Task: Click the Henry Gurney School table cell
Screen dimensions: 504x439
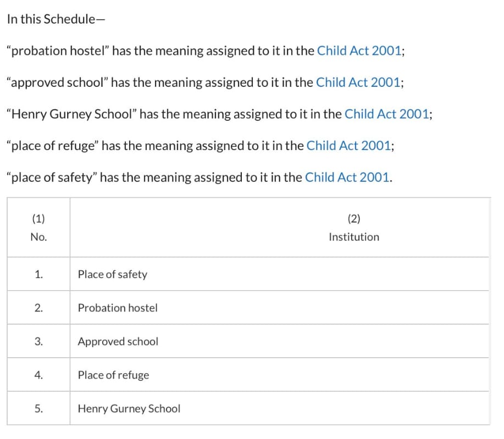Action: pos(279,408)
